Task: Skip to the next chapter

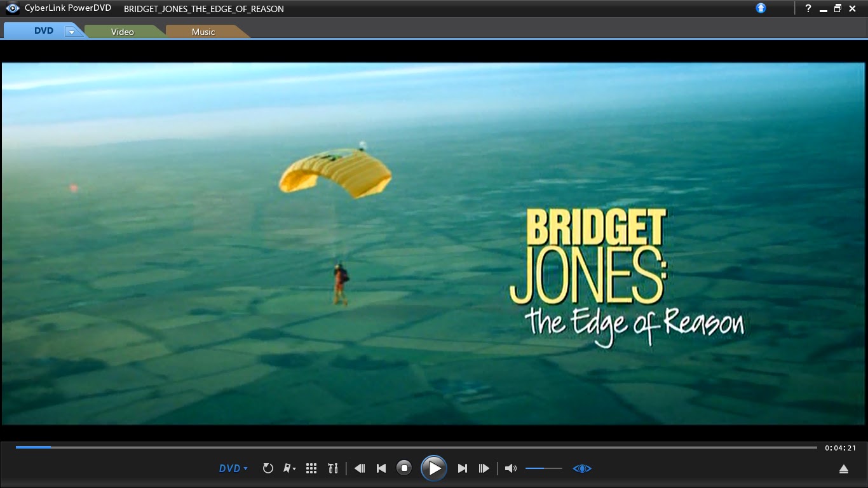Action: click(463, 468)
